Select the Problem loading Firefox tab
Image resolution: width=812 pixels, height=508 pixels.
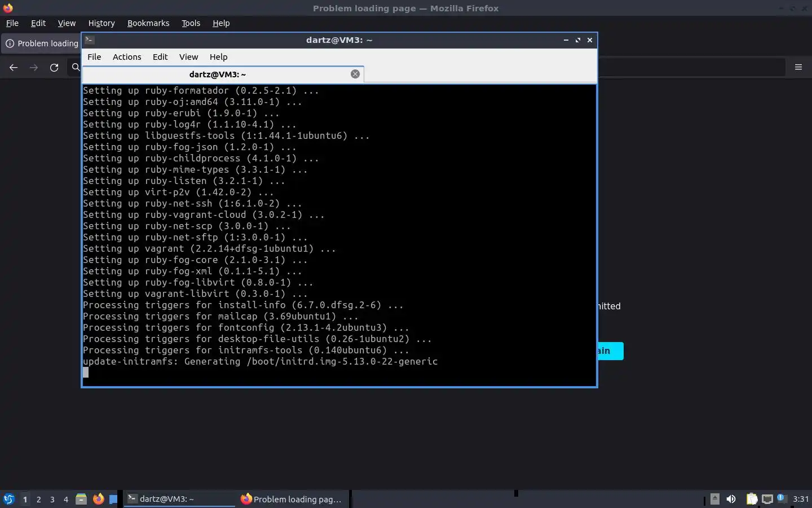point(42,43)
